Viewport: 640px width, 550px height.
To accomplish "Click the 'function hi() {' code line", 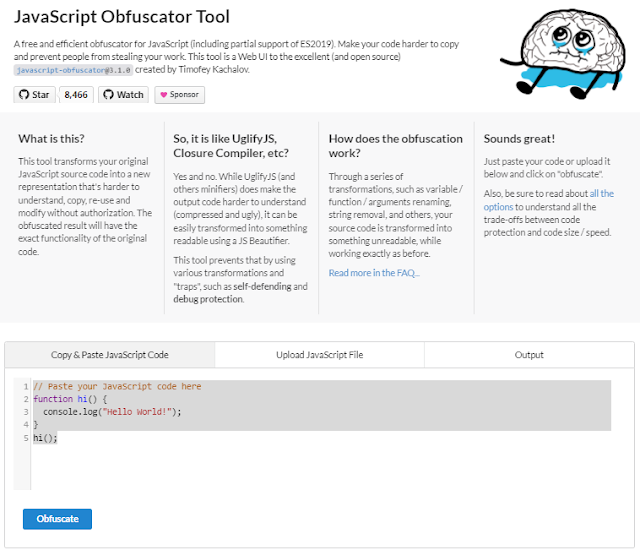I will tap(70, 399).
